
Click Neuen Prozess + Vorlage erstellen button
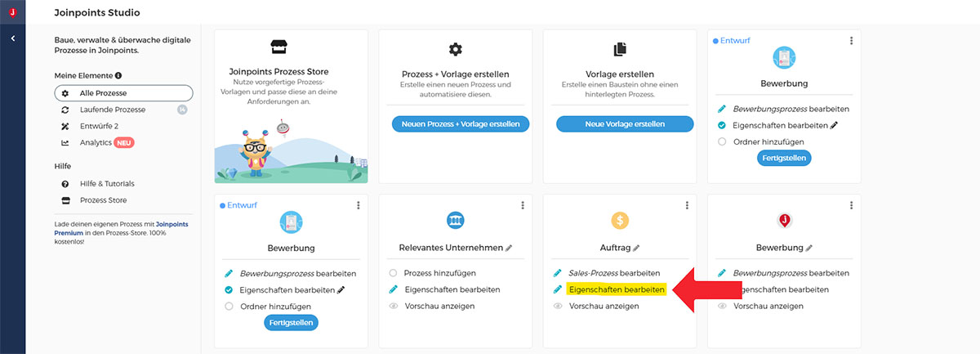pyautogui.click(x=461, y=123)
